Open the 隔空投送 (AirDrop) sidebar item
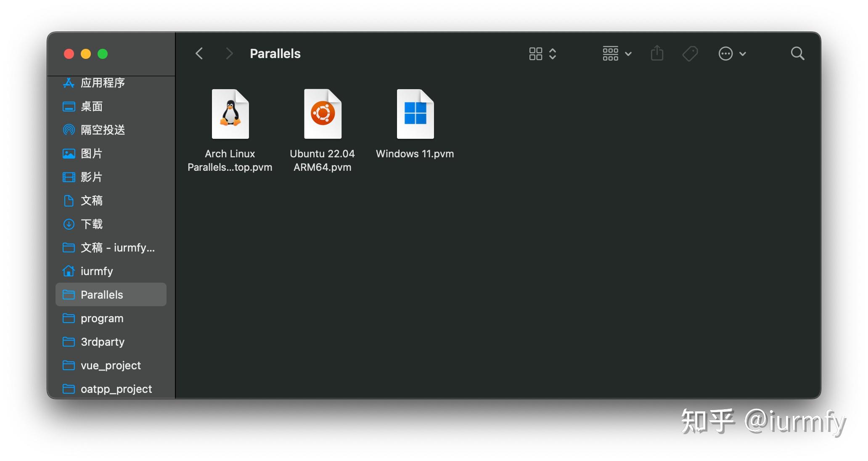868x461 pixels. tap(103, 130)
